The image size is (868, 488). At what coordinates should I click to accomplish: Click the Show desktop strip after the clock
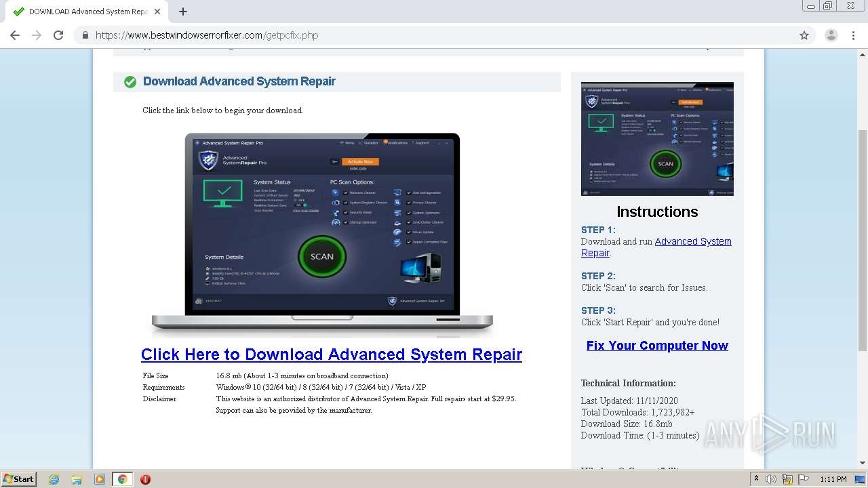click(861, 479)
